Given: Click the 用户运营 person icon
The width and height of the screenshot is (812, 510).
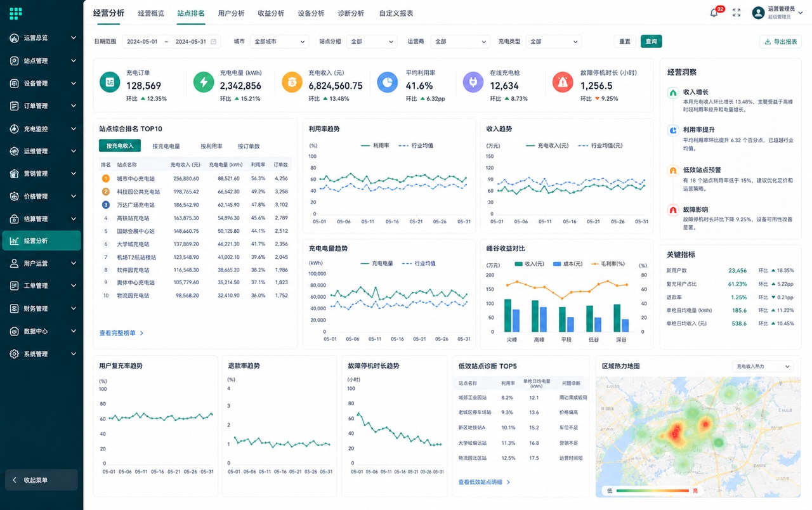Looking at the screenshot, I should point(15,263).
